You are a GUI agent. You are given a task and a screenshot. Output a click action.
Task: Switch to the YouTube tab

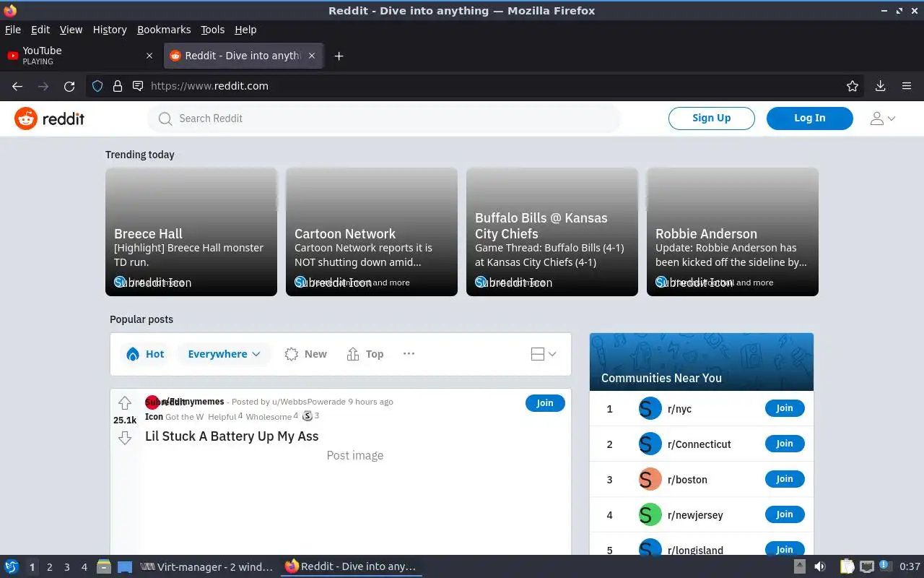(x=81, y=56)
